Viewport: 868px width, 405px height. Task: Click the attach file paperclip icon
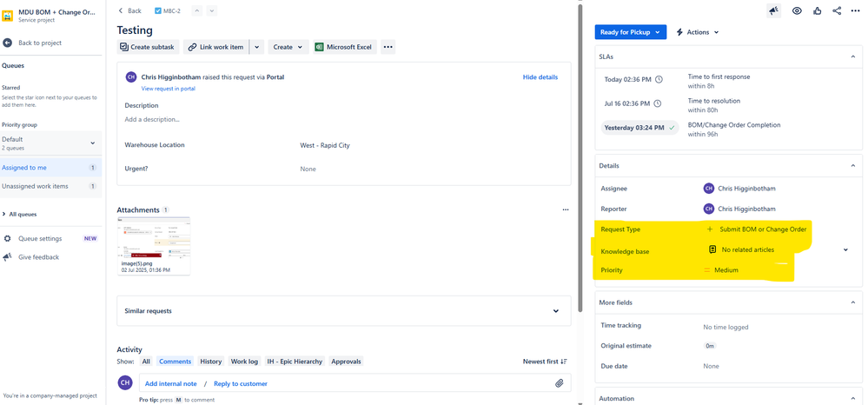(559, 383)
